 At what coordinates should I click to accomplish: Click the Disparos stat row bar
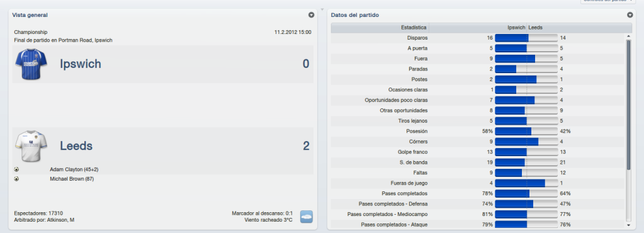tap(526, 38)
